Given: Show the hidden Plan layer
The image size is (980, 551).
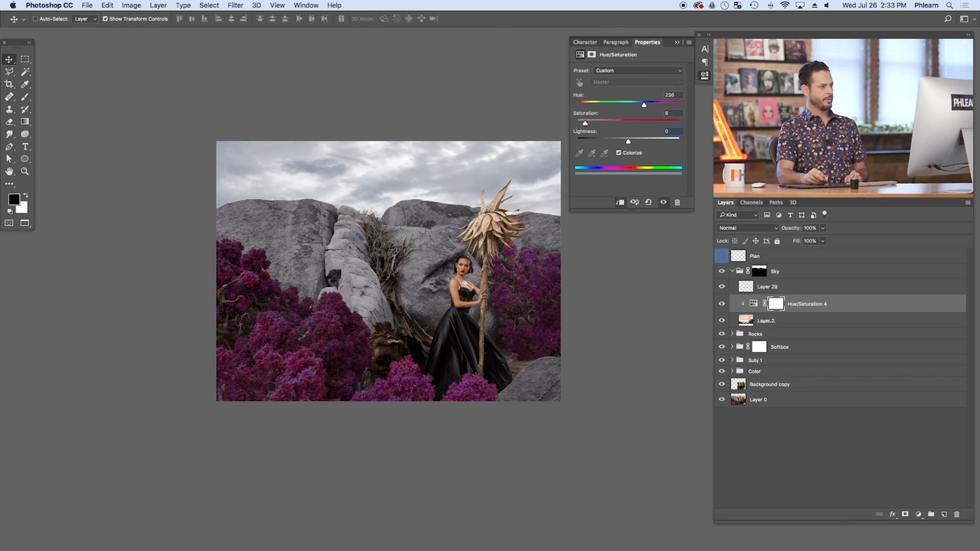Looking at the screenshot, I should 721,256.
